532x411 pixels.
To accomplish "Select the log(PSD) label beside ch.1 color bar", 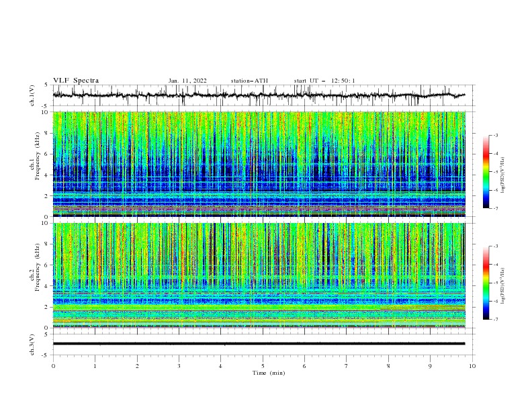I will tap(502, 175).
